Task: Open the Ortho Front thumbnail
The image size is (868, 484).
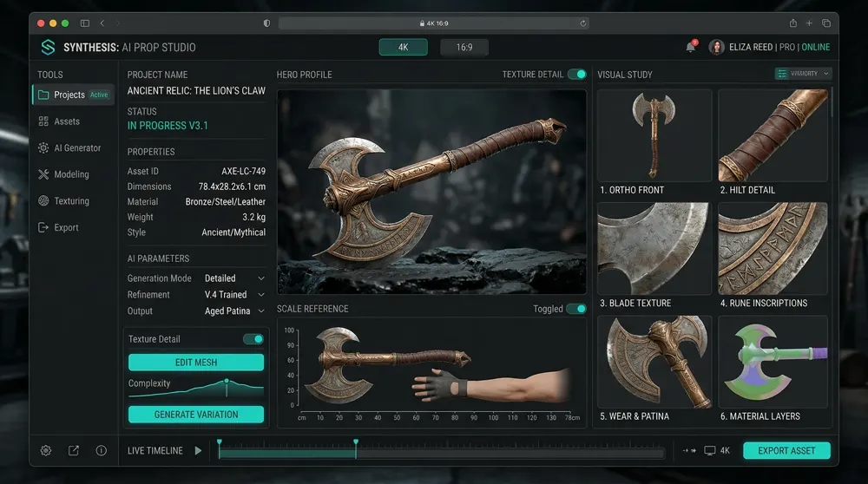Action: [x=654, y=135]
